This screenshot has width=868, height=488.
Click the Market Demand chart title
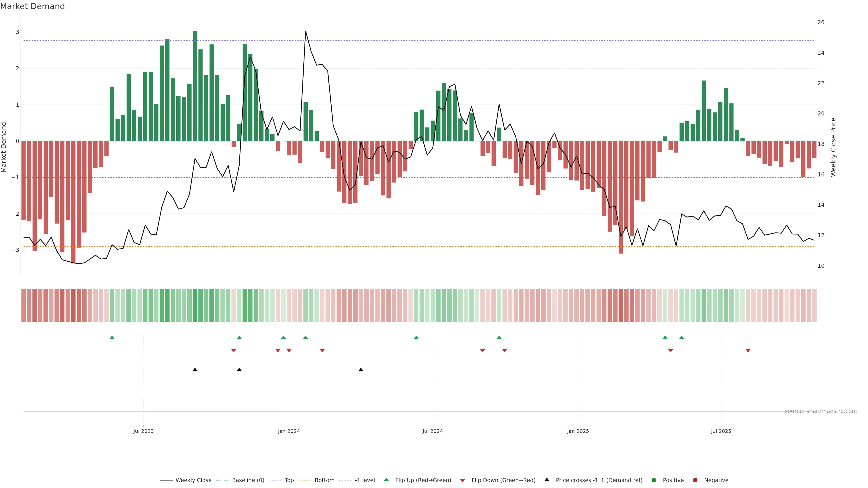[32, 6]
